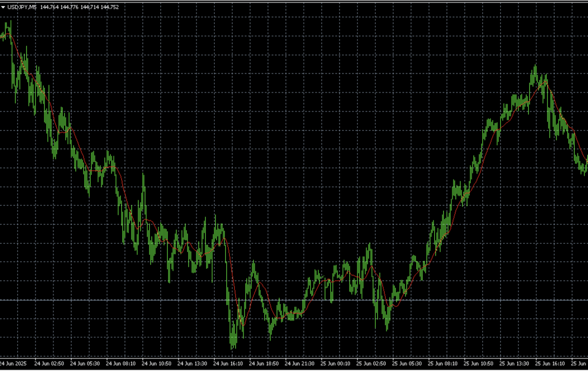This screenshot has width=588, height=371.
Task: Select the 24 Jun 18:50 time label
Action: coord(264,364)
